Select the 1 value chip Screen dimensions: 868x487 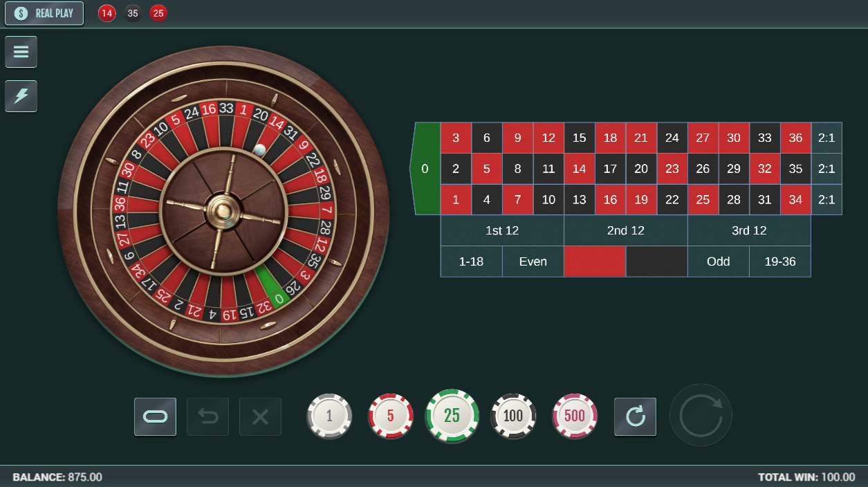tap(329, 416)
